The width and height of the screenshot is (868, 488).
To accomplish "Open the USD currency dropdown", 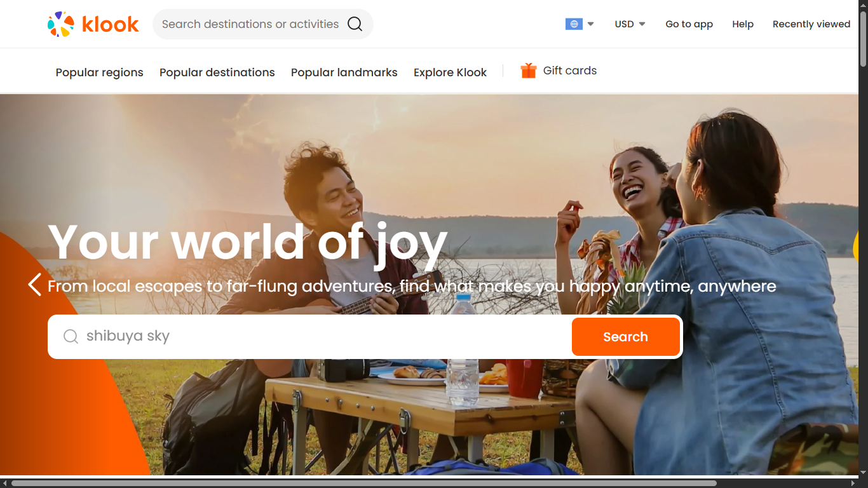I will [x=630, y=24].
